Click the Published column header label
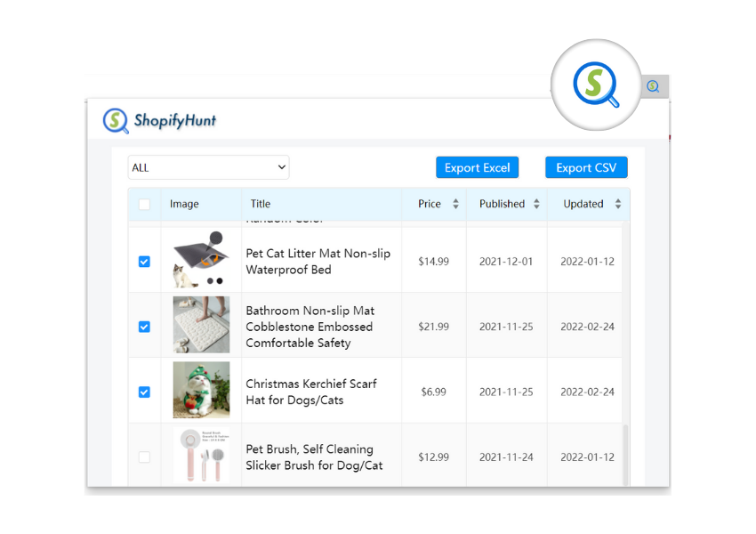This screenshot has height=534, width=756. pyautogui.click(x=502, y=204)
